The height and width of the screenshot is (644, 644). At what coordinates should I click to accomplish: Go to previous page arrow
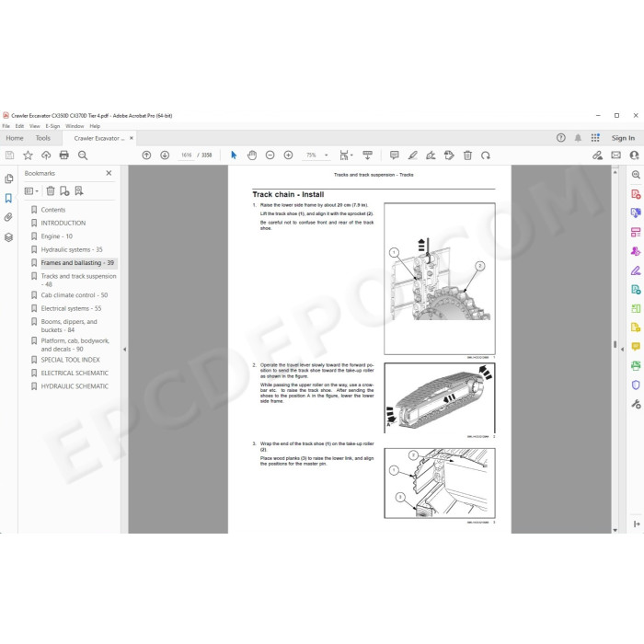(146, 155)
